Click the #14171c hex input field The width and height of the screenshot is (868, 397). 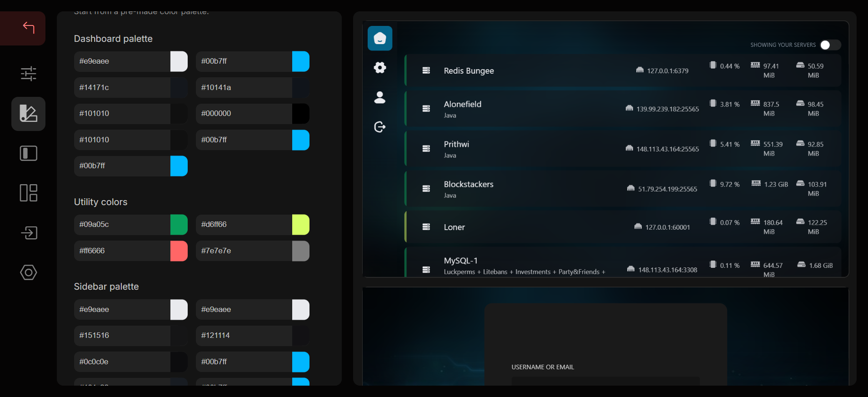coord(122,88)
